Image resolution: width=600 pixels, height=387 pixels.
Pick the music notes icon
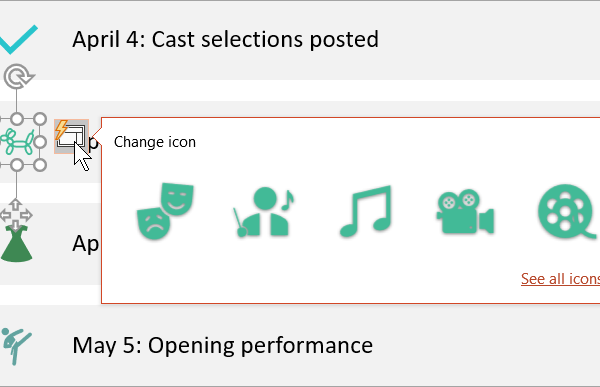[x=366, y=211]
